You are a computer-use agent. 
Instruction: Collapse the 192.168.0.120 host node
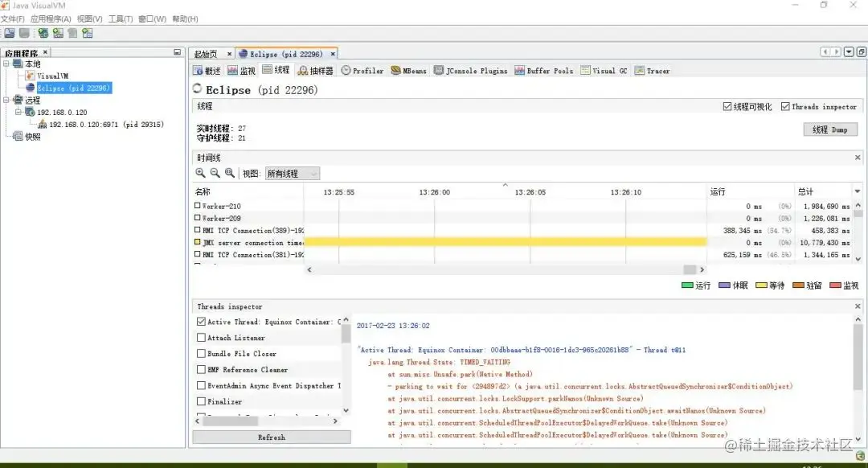(x=18, y=112)
